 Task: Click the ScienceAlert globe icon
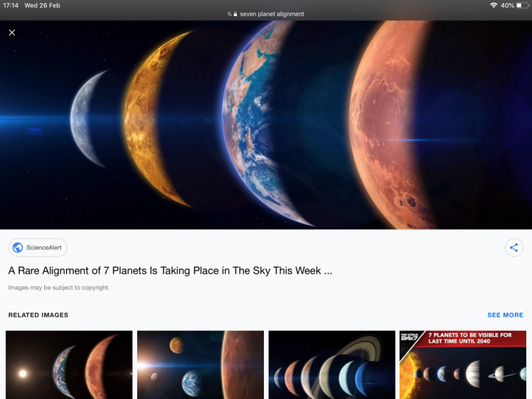tap(18, 248)
